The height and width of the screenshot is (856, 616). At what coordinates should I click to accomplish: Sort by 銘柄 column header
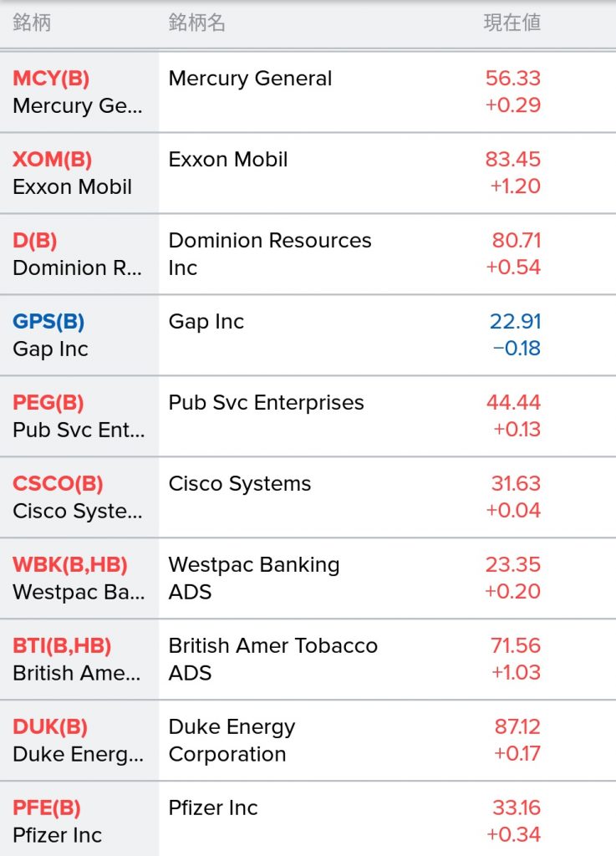[x=32, y=23]
